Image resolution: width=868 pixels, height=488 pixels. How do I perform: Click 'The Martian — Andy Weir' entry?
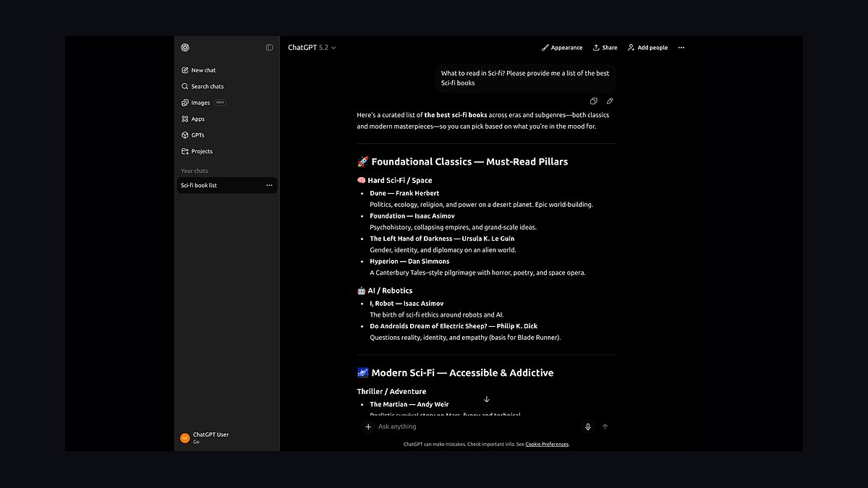pyautogui.click(x=409, y=404)
